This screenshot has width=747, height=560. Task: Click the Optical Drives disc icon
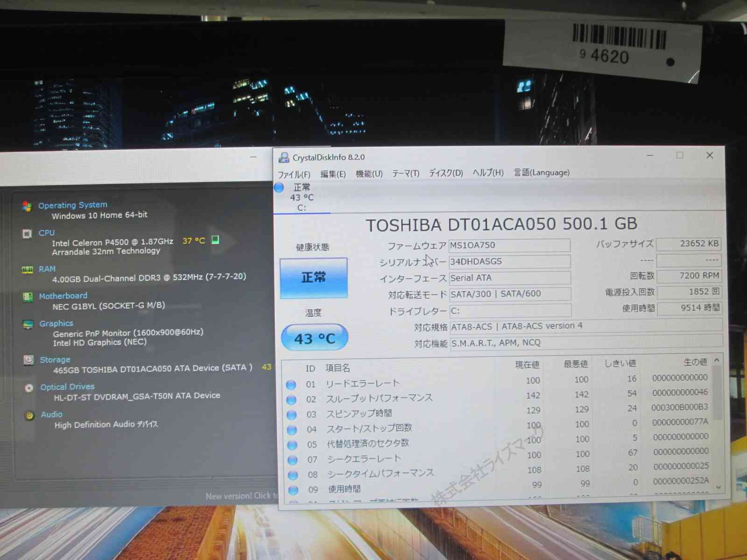click(x=29, y=387)
